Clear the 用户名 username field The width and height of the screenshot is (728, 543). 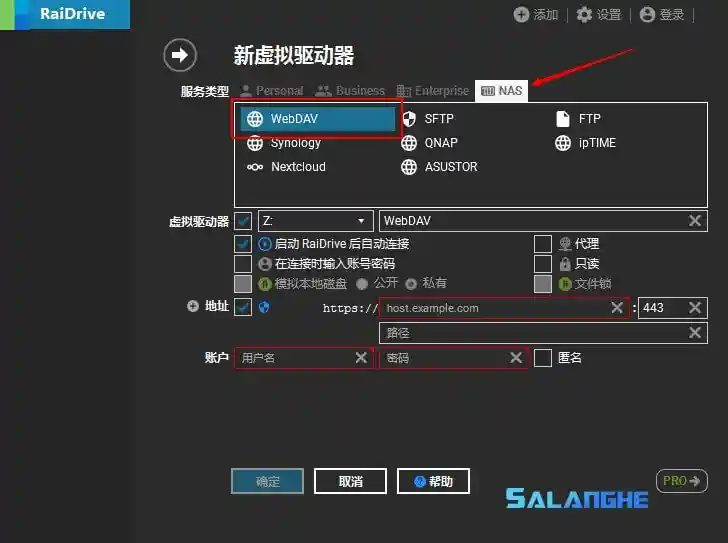pyautogui.click(x=361, y=357)
